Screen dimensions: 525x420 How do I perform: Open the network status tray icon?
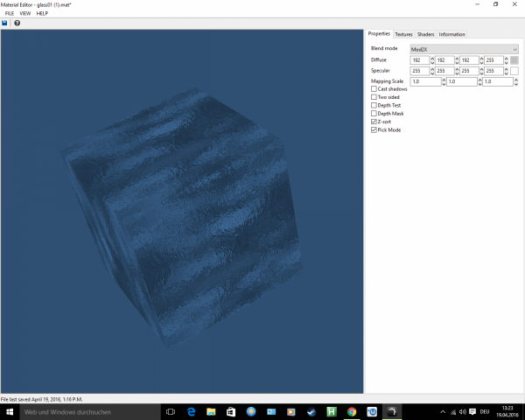point(453,412)
